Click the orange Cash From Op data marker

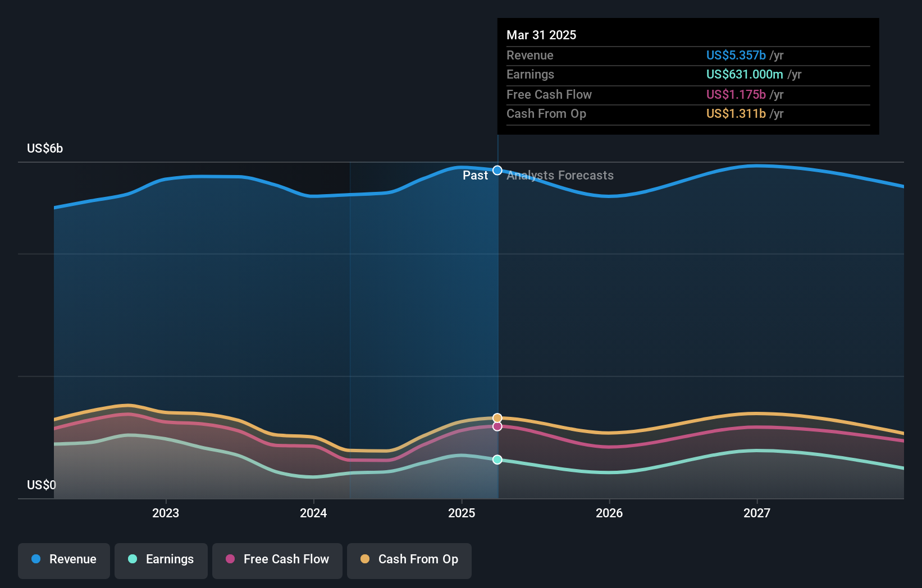[497, 418]
